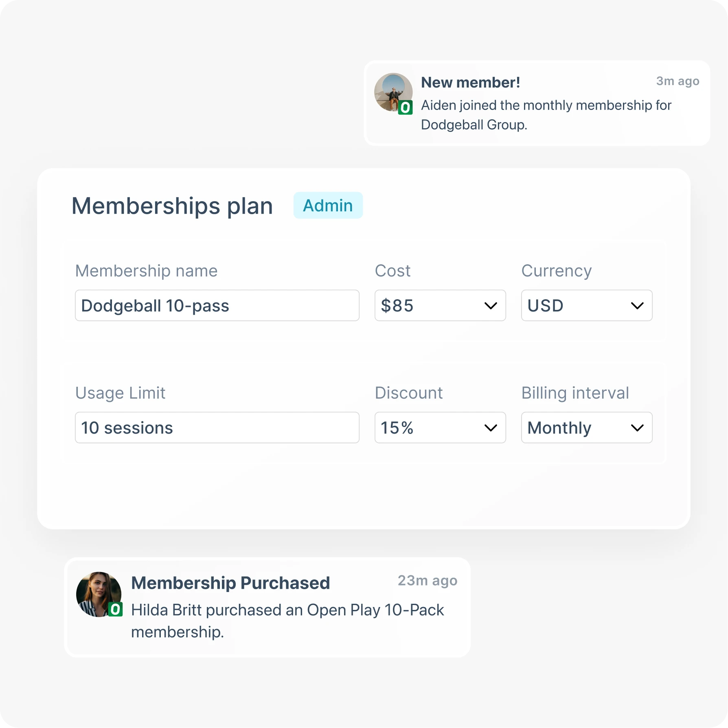Screen dimensions: 728x728
Task: Click the Cost dropdown chevron arrow
Action: [491, 306]
